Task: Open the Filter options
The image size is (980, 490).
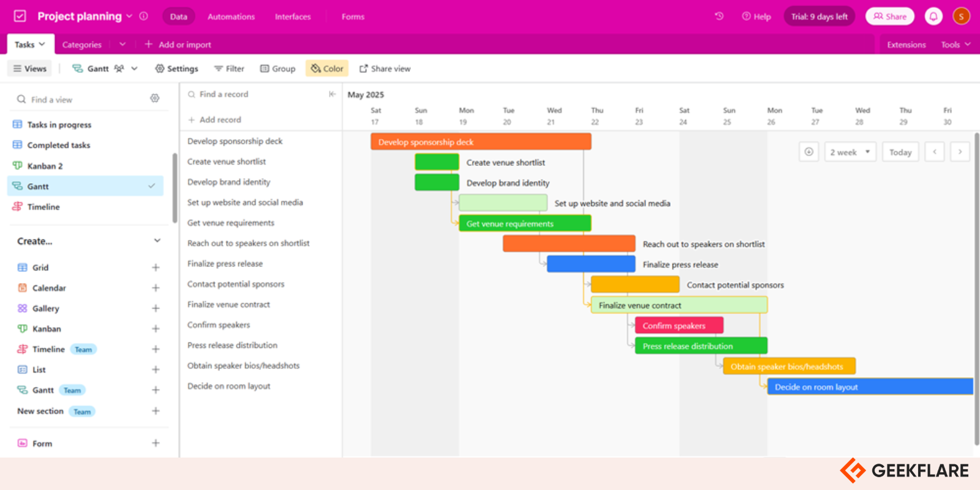Action: tap(229, 69)
